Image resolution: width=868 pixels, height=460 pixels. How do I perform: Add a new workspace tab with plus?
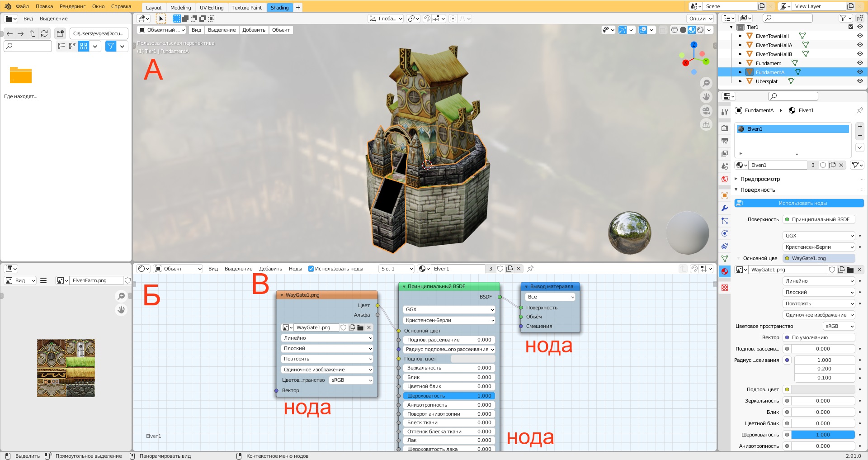[x=298, y=8]
